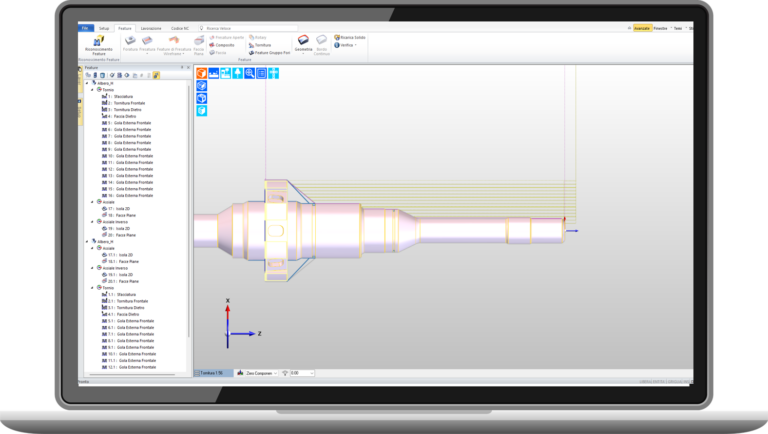
Task: Select tree row 1 : Sfacciatura
Action: coord(118,96)
